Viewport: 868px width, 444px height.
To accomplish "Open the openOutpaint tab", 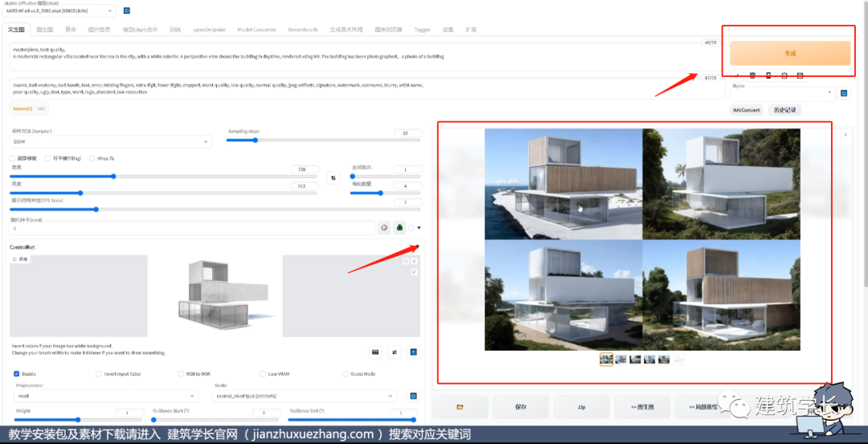I will point(207,29).
